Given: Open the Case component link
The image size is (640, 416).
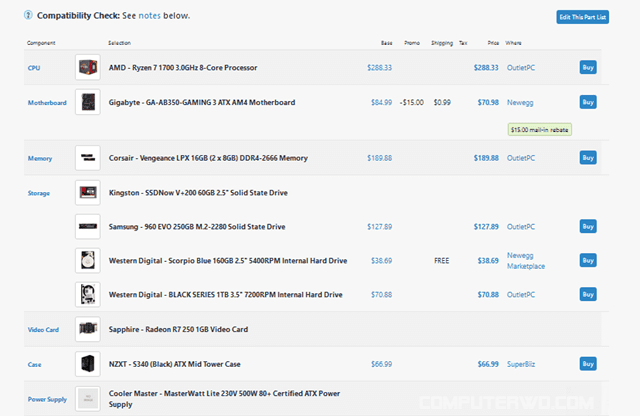Looking at the screenshot, I should coord(34,365).
